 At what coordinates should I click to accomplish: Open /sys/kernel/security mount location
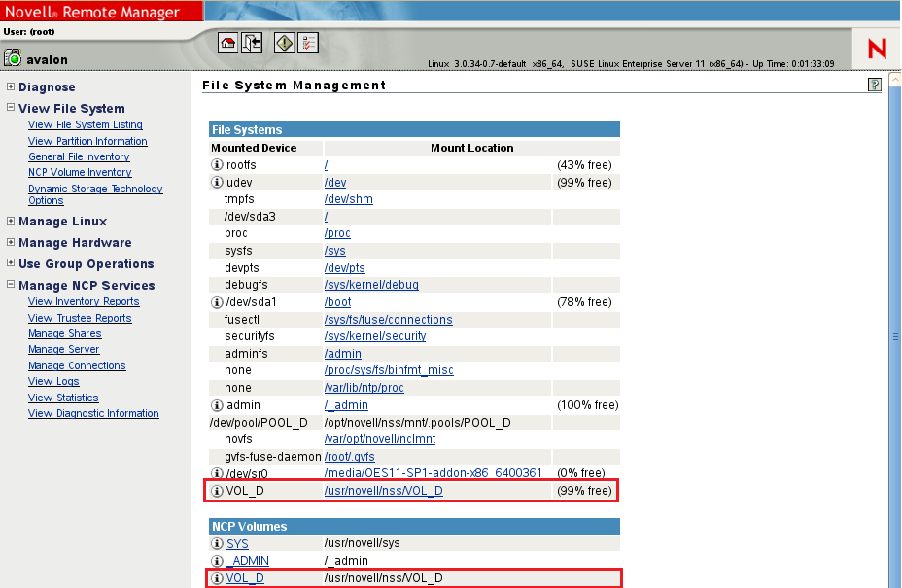pos(375,336)
